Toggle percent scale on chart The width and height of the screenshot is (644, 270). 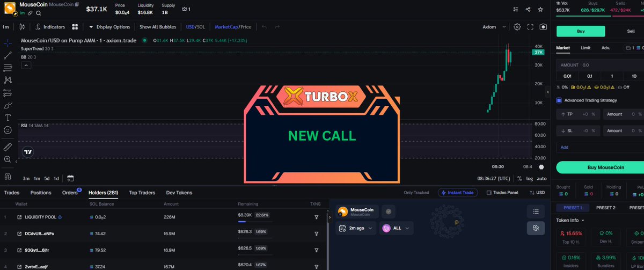[519, 179]
